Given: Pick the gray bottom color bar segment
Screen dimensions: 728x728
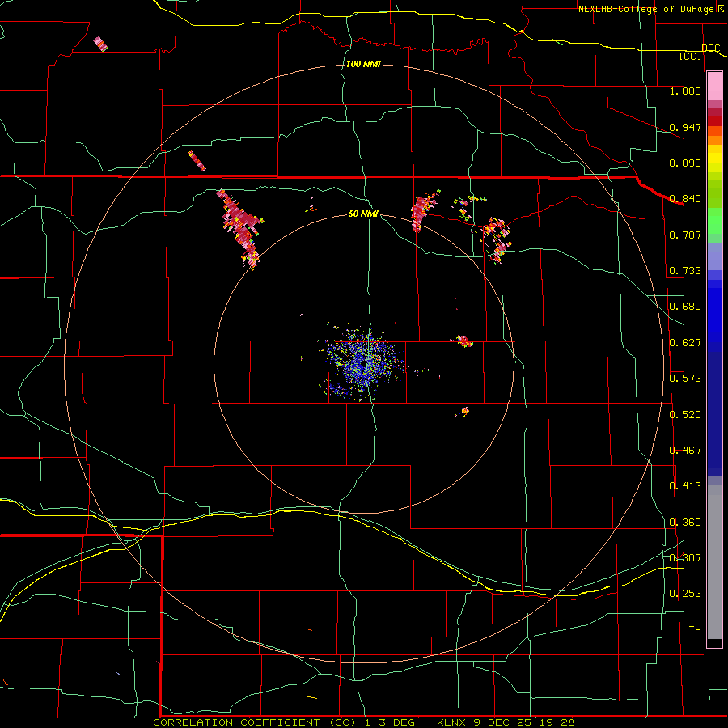Looking at the screenshot, I should click(714, 562).
